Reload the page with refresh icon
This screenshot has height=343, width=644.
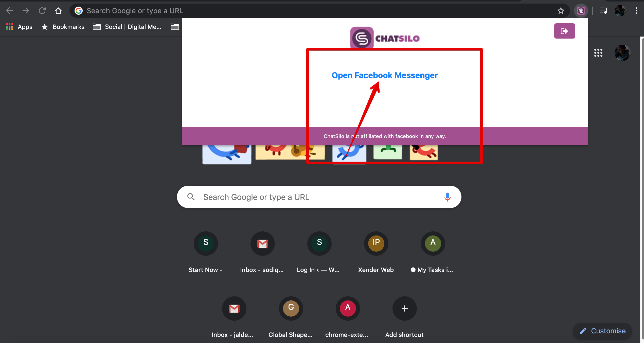click(x=42, y=11)
